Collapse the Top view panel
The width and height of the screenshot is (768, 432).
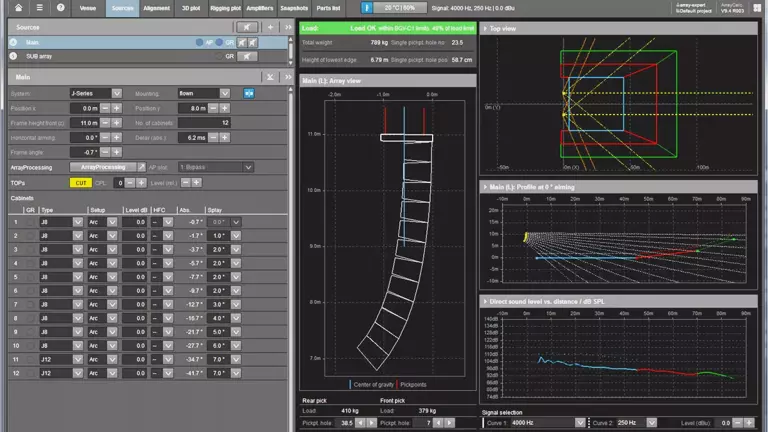[485, 29]
